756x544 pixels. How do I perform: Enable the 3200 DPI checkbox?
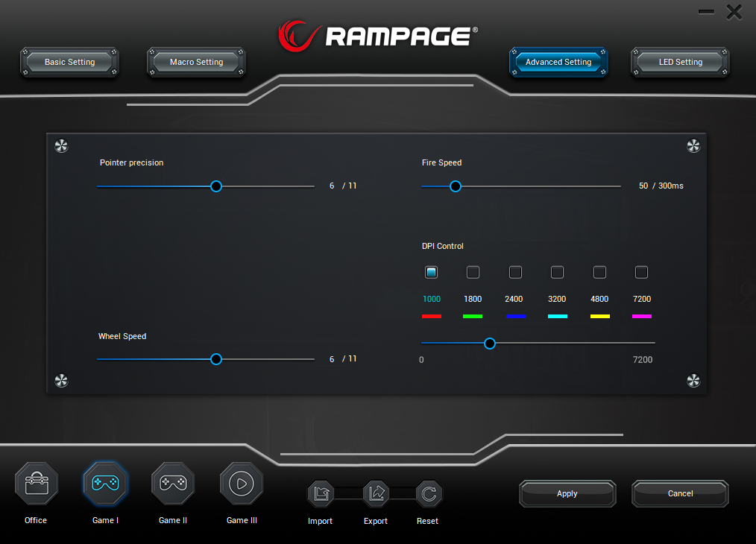coord(558,272)
